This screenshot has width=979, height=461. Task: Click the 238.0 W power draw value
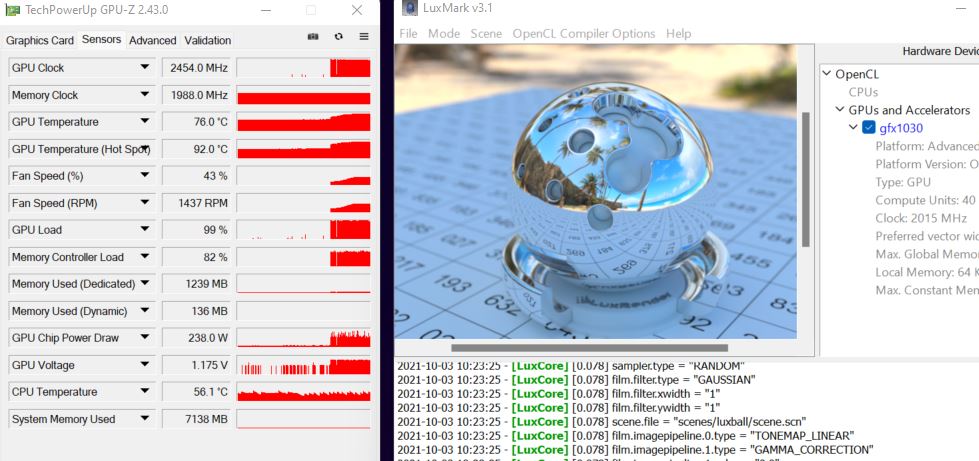[x=196, y=338]
